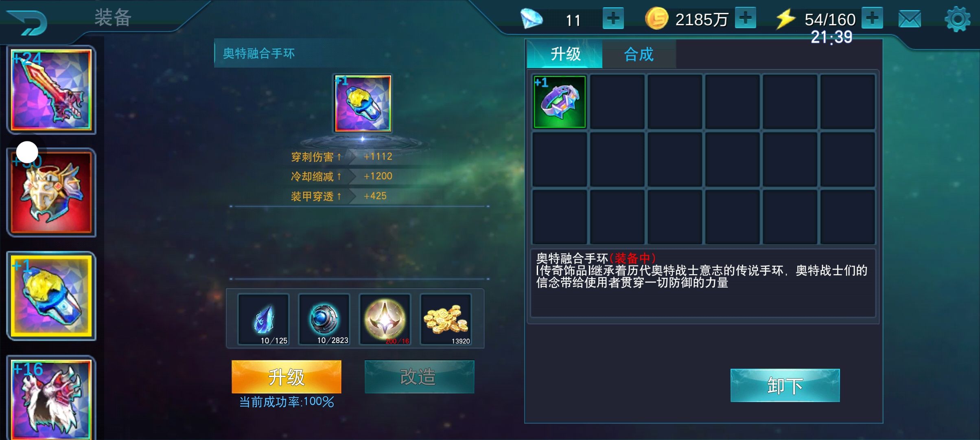Click the orange 升级 upgrade button
The width and height of the screenshot is (980, 440).
(x=287, y=377)
